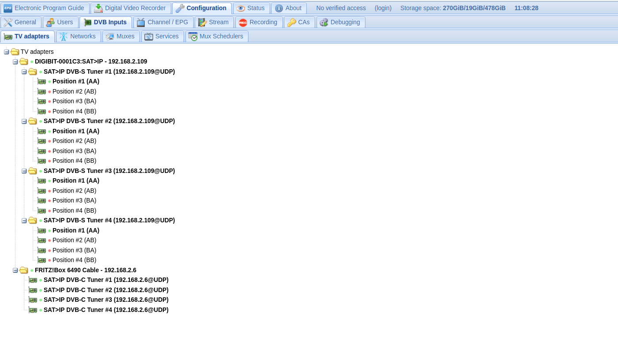Select Position #1 (AA) under Tuner #3

[x=76, y=180]
